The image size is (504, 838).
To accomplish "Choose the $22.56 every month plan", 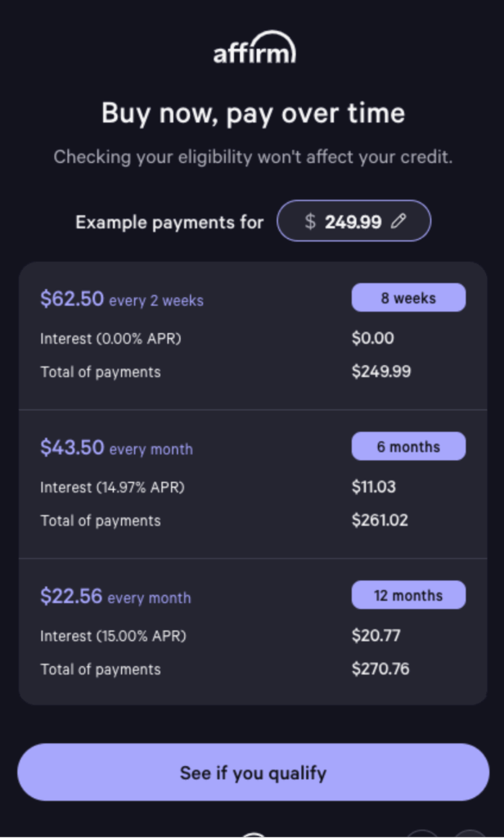I will click(115, 597).
